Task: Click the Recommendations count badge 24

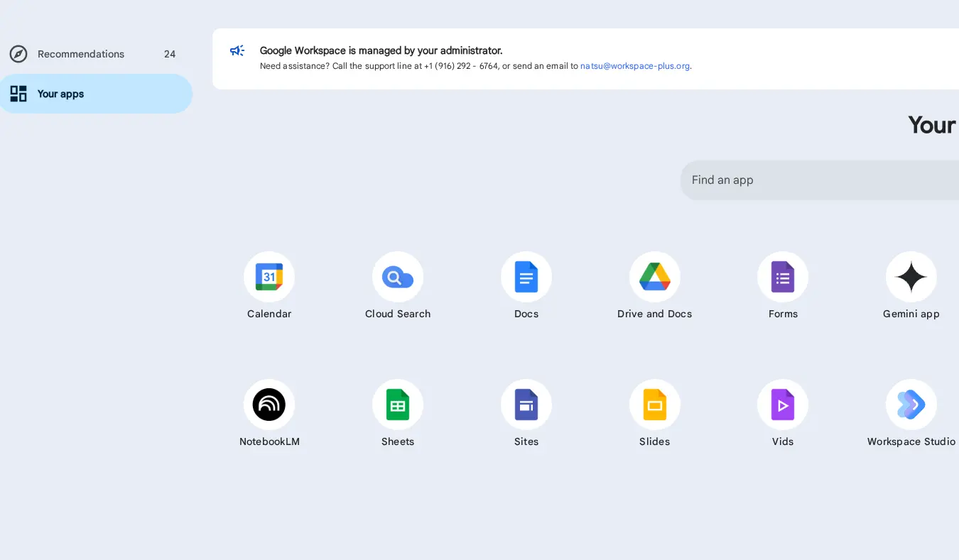Action: [170, 54]
